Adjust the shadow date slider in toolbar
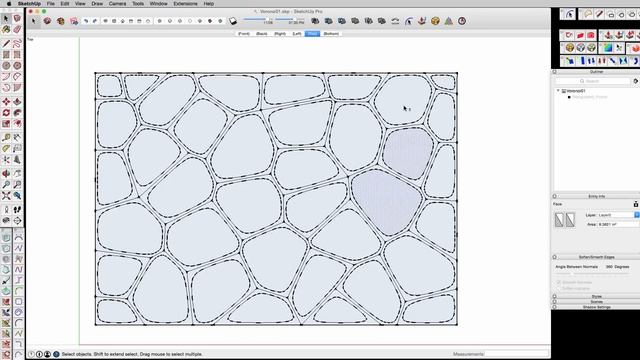This screenshot has width=640, height=360. tap(257, 19)
